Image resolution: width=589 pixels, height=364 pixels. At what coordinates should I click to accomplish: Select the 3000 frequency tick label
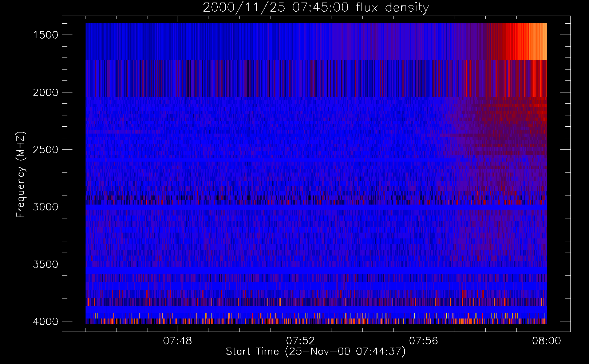click(46, 207)
